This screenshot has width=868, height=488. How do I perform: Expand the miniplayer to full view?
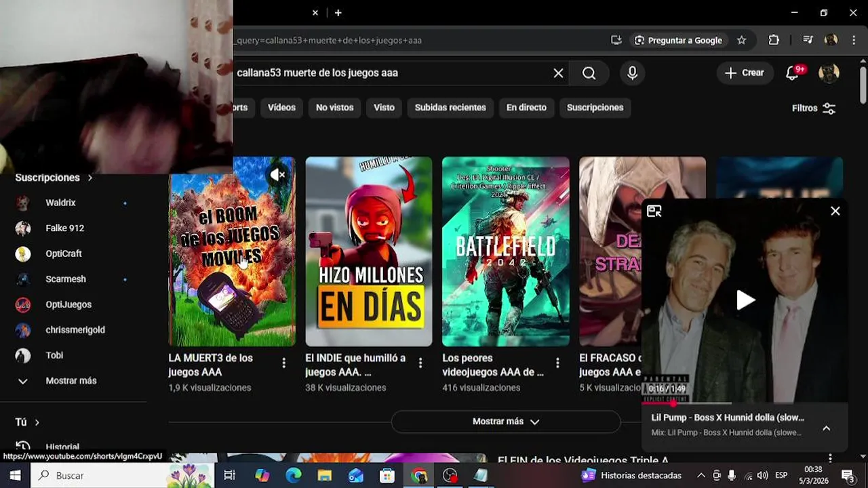pyautogui.click(x=654, y=211)
